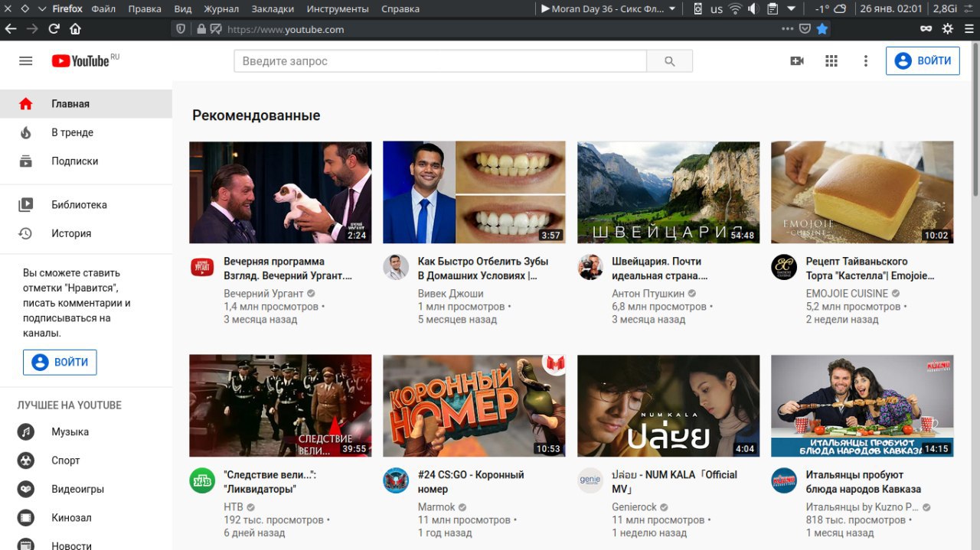Open В тренде in the sidebar
Screen dimensions: 980x550
tap(86, 132)
